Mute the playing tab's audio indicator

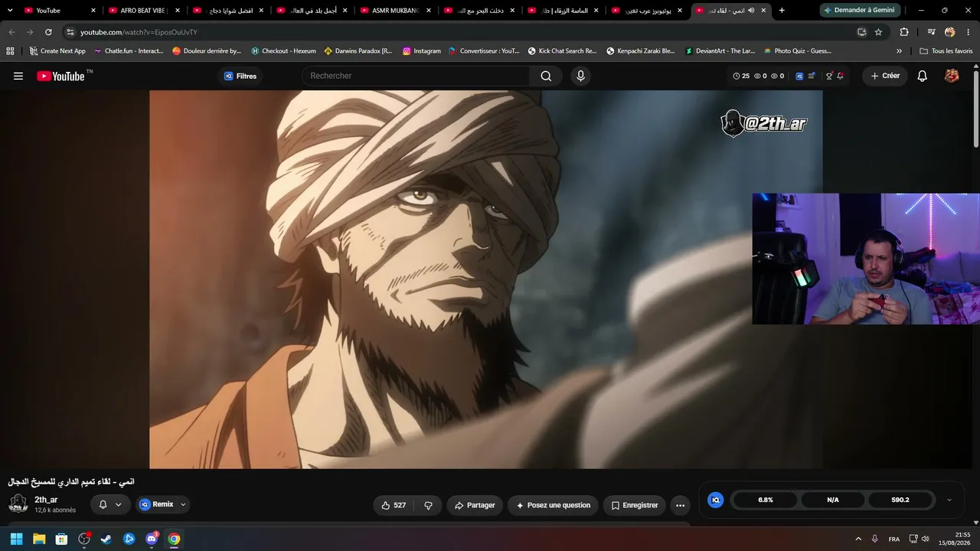750,11
